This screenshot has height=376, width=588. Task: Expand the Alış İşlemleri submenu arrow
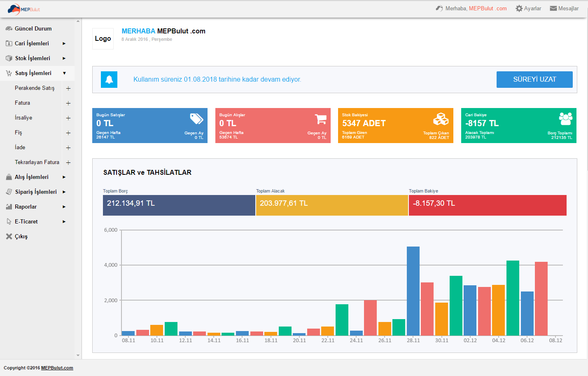click(x=64, y=177)
